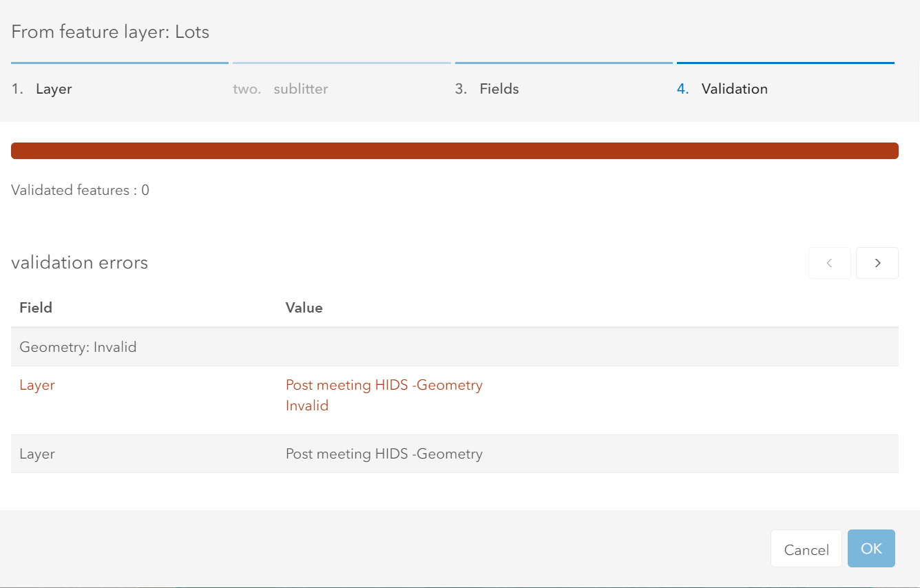920x588 pixels.
Task: Switch to the Fields step
Action: pyautogui.click(x=499, y=89)
